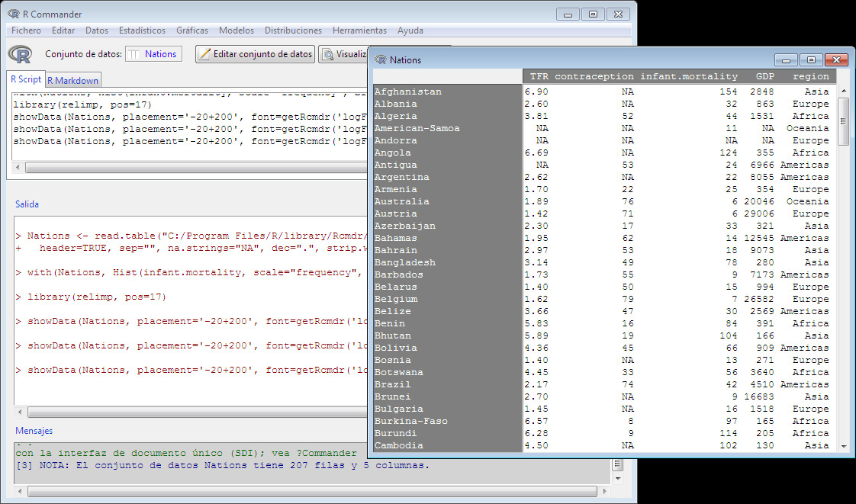Click the Hist(infant.mortality) output line
The width and height of the screenshot is (856, 504).
pyautogui.click(x=191, y=273)
